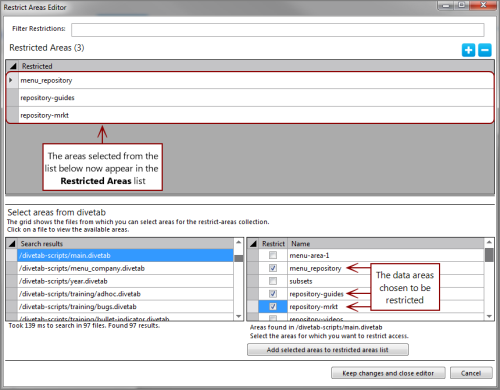The width and height of the screenshot is (500, 390).
Task: Select /divetab-scripts/year.divetab file row
Action: point(125,281)
